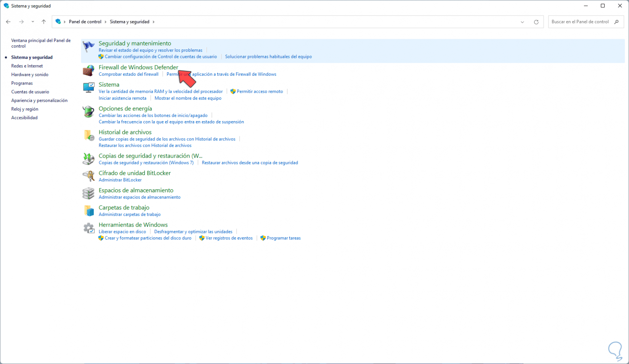
Task: Click Crear y formatear particiones link
Action: coord(148,238)
